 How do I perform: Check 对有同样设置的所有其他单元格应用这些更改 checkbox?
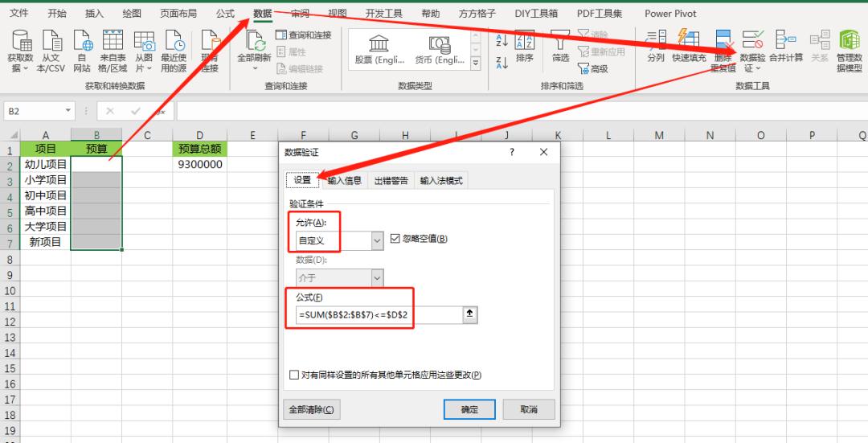tap(294, 375)
